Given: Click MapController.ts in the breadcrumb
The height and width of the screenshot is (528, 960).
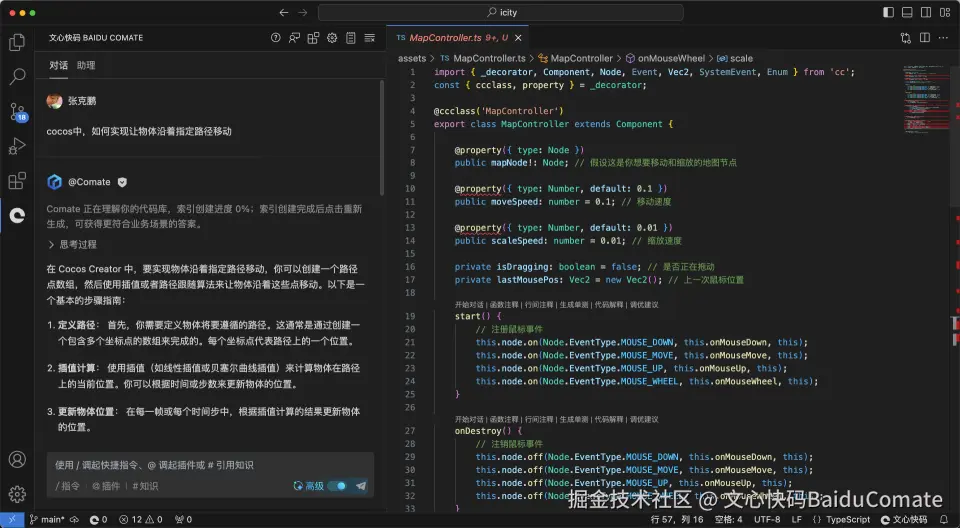Looking at the screenshot, I should 483,58.
